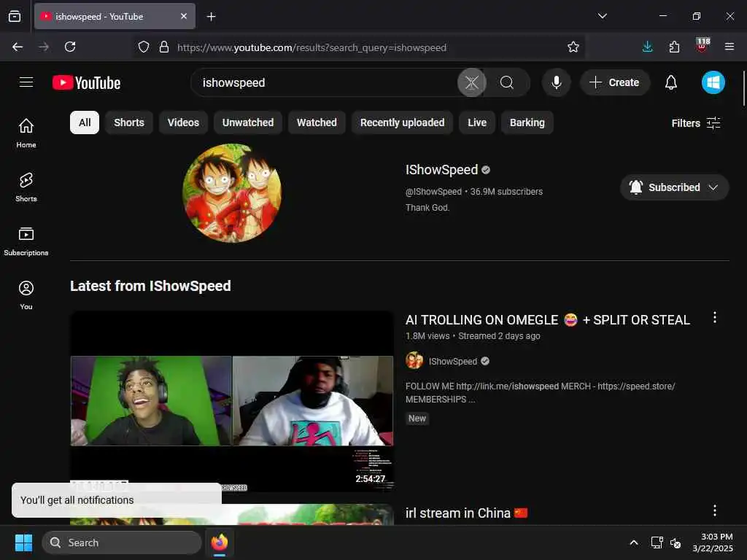Image resolution: width=747 pixels, height=560 pixels.
Task: Close the ishowspeed - YouTube tab
Action: tap(184, 16)
